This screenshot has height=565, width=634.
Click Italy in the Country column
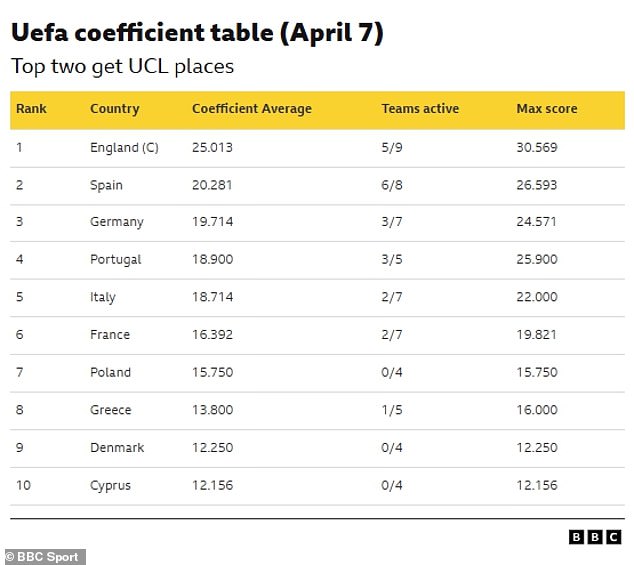pos(103,297)
